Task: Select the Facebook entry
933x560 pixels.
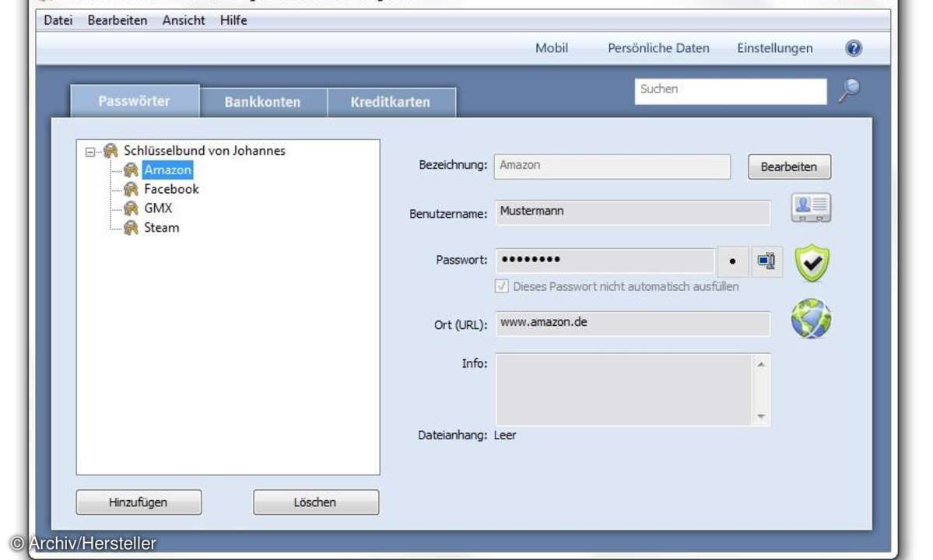Action: 171,189
